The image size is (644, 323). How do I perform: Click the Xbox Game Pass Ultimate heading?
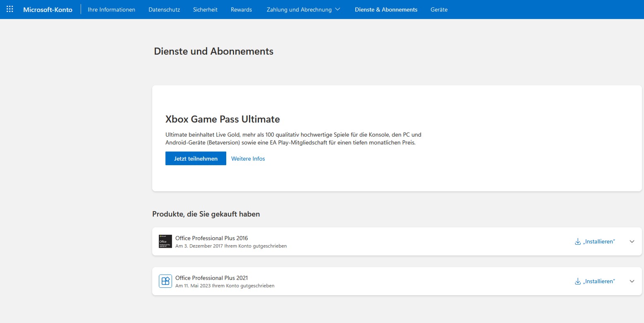223,119
